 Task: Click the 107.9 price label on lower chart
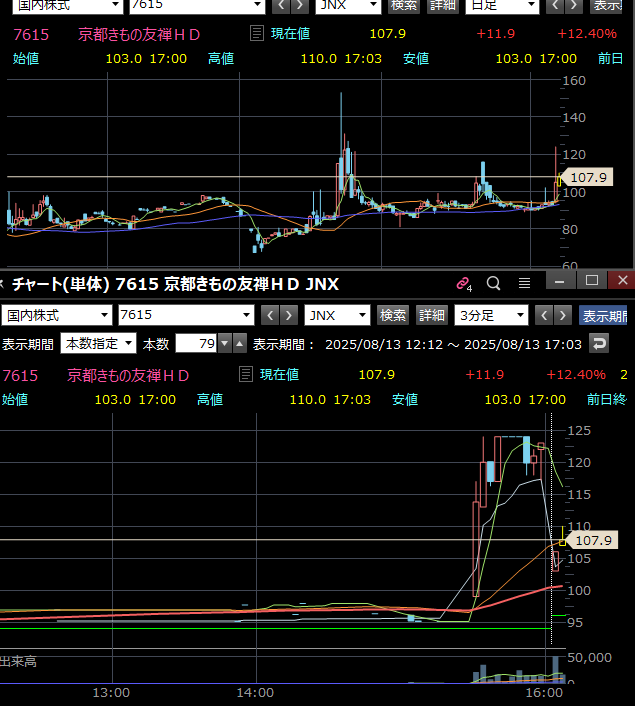[594, 540]
